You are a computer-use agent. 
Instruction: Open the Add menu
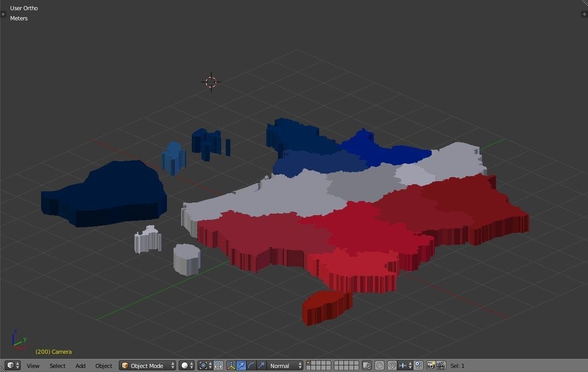pos(80,365)
